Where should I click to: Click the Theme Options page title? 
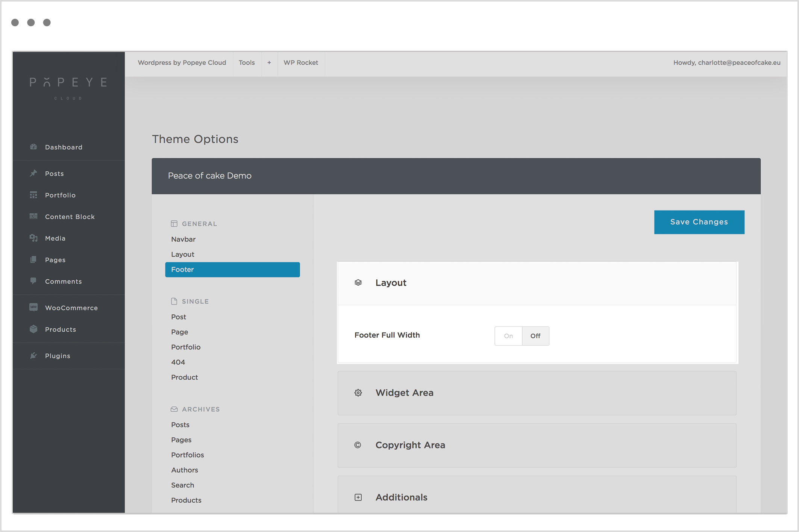[195, 139]
